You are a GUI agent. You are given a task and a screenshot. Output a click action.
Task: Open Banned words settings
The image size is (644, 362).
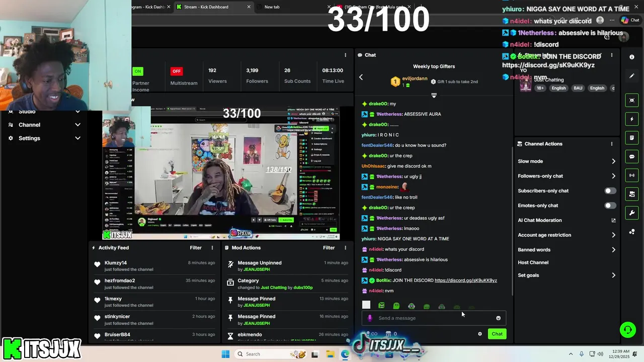pyautogui.click(x=567, y=250)
